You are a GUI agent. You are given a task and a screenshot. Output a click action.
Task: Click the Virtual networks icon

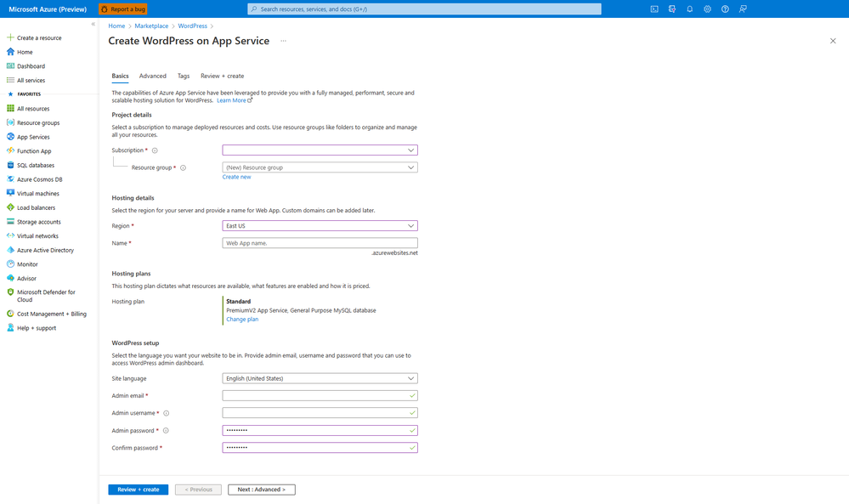pos(10,235)
